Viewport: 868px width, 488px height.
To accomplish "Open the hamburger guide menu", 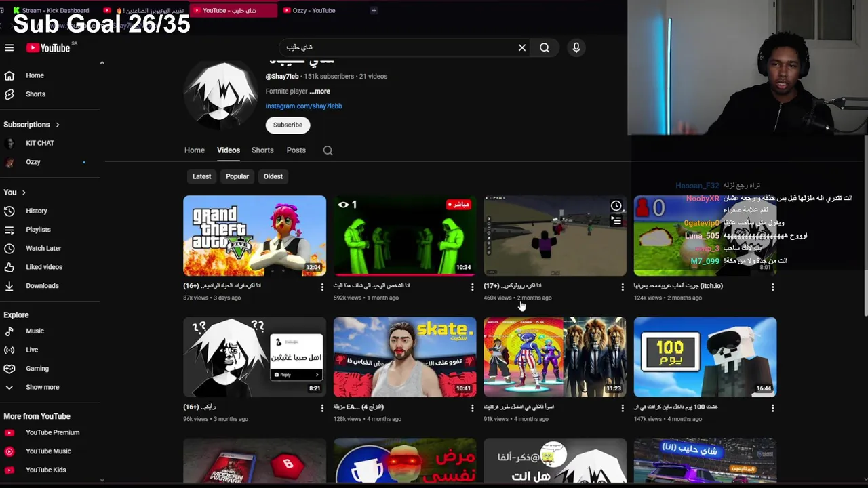I will [9, 47].
